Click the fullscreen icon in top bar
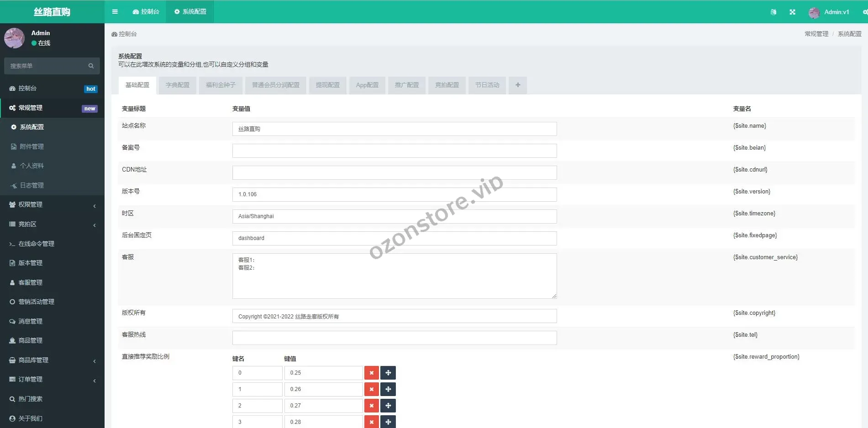Screen dimensions: 868x428 pos(792,12)
